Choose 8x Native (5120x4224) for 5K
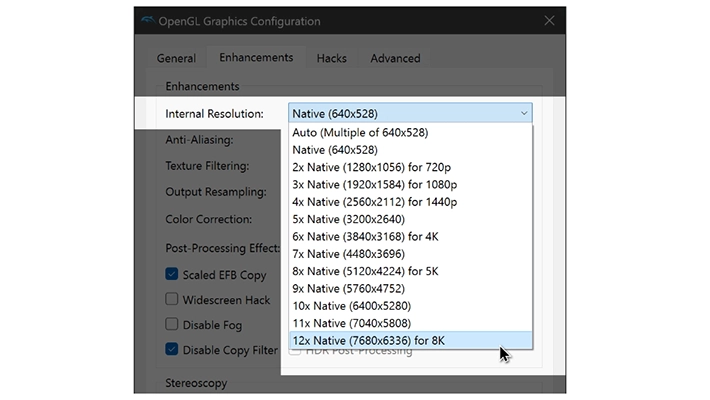Image resolution: width=710 pixels, height=400 pixels. (410, 271)
